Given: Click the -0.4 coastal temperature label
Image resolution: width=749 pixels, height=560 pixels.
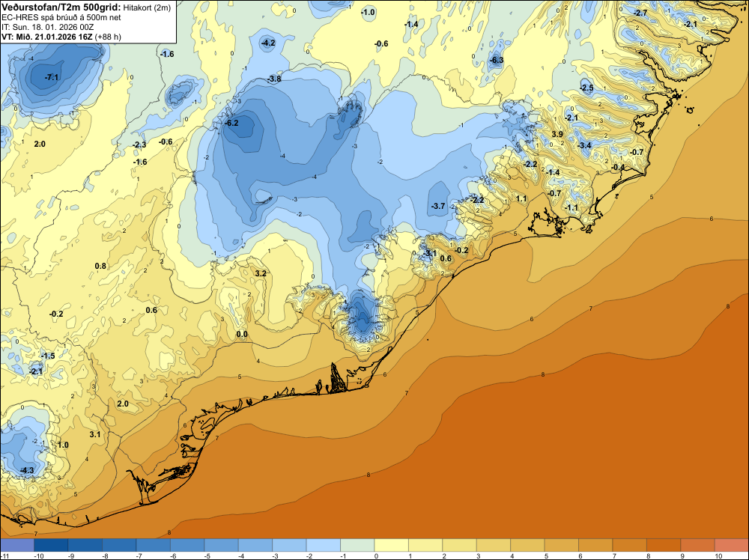Looking at the screenshot, I should (618, 167).
